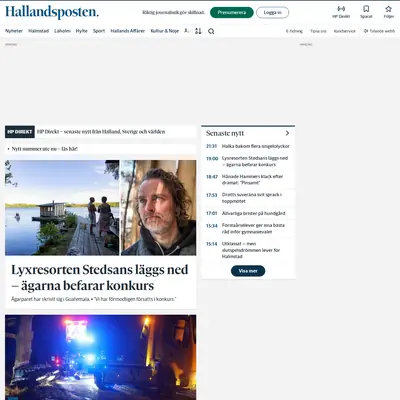Open the Senaste nytt heading
Image resolution: width=400 pixels, height=400 pixels.
225,133
